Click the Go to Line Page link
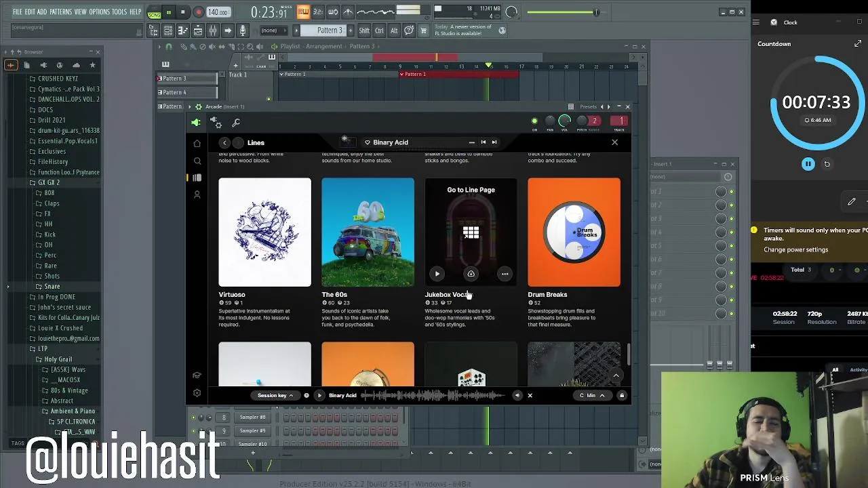Screen dimensions: 868x488 click(x=471, y=190)
